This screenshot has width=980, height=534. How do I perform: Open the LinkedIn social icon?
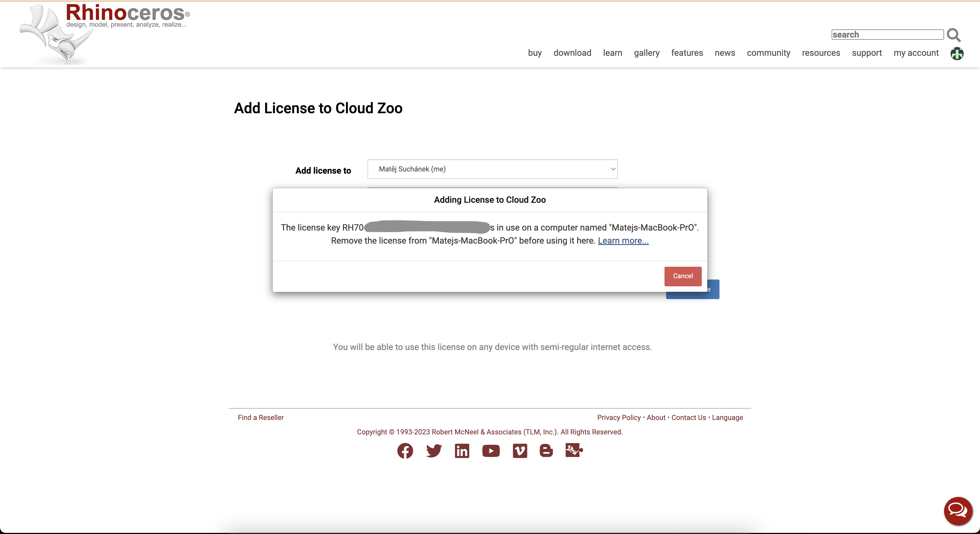pyautogui.click(x=462, y=451)
